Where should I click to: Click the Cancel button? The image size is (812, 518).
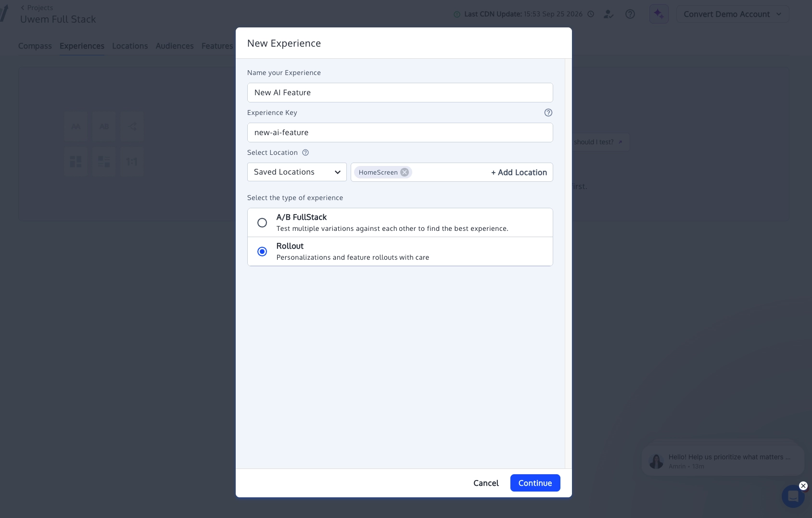click(486, 483)
